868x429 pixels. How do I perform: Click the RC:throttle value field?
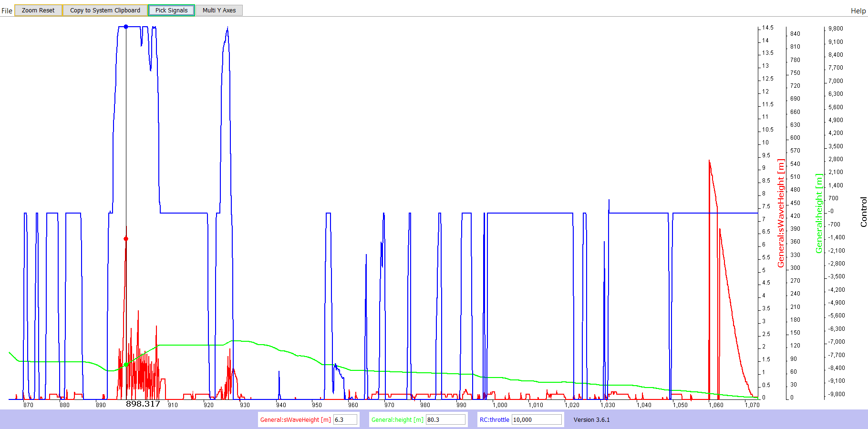537,419
